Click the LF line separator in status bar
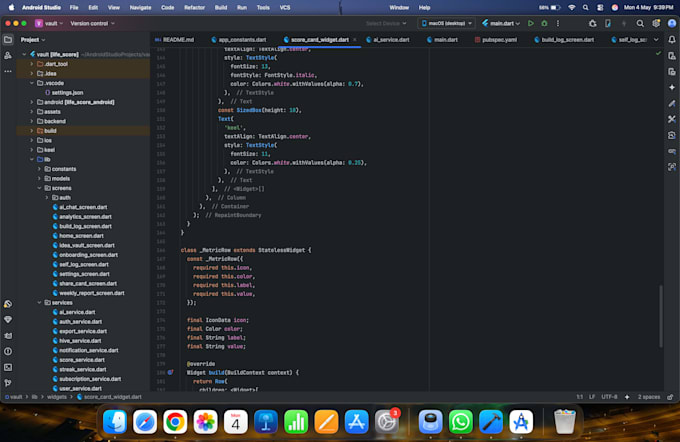 [592, 397]
